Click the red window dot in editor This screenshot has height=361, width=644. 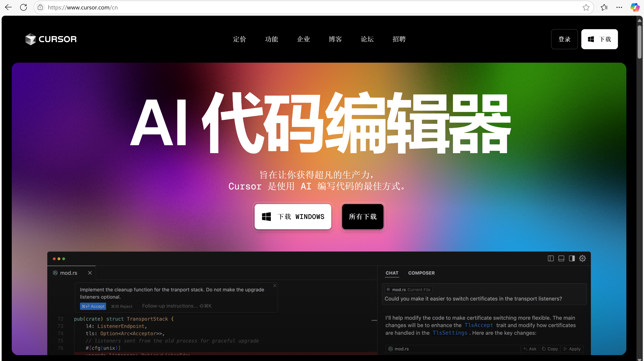coord(54,259)
